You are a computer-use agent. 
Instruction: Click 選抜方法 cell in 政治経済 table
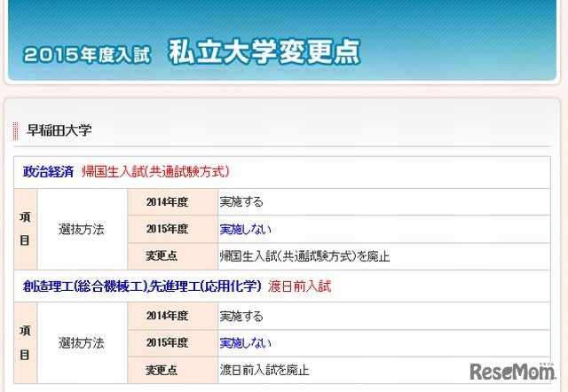pos(82,229)
